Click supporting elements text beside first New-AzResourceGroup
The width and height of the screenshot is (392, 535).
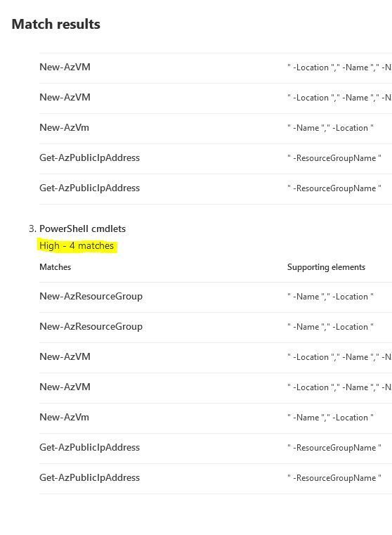(330, 297)
